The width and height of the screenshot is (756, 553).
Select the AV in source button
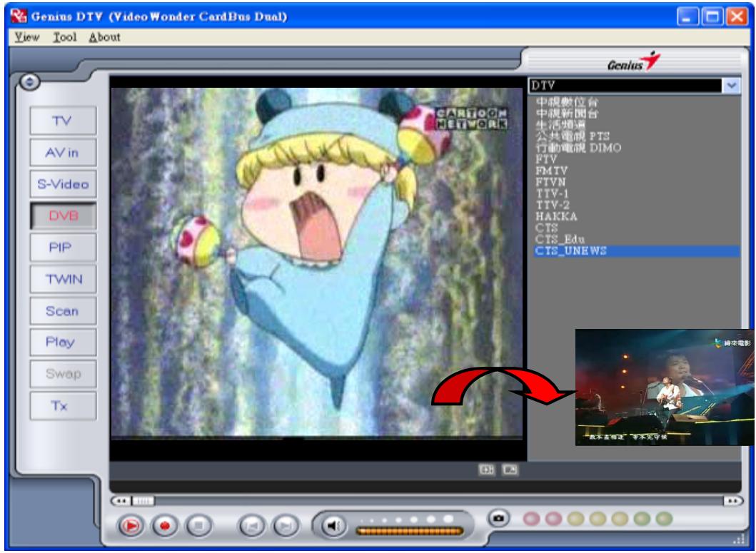click(63, 153)
